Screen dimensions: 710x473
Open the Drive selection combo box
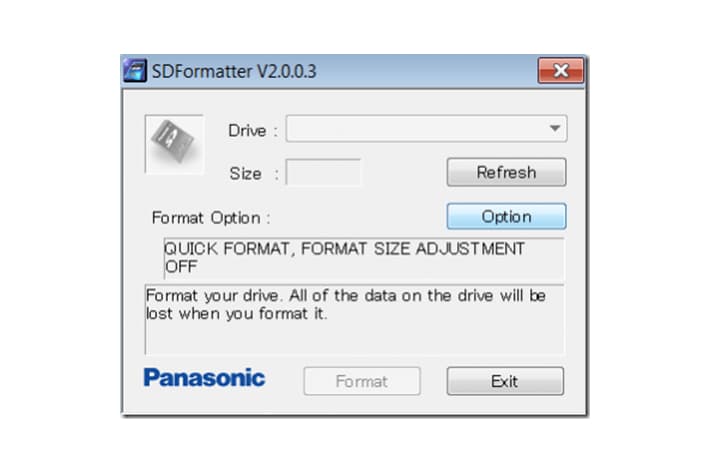[426, 129]
